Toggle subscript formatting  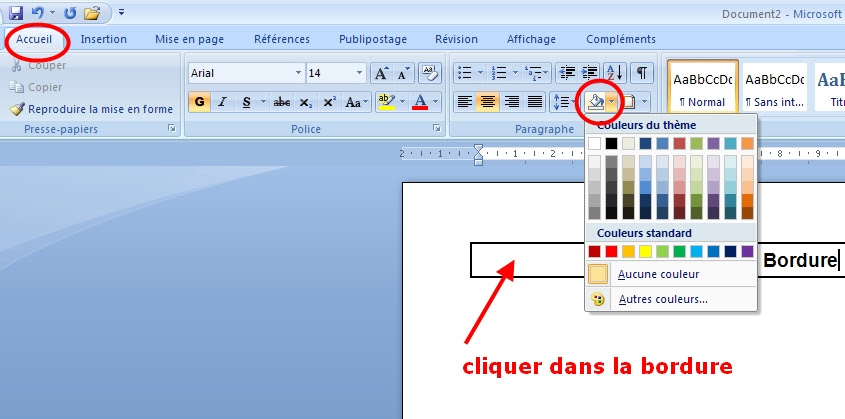(306, 102)
